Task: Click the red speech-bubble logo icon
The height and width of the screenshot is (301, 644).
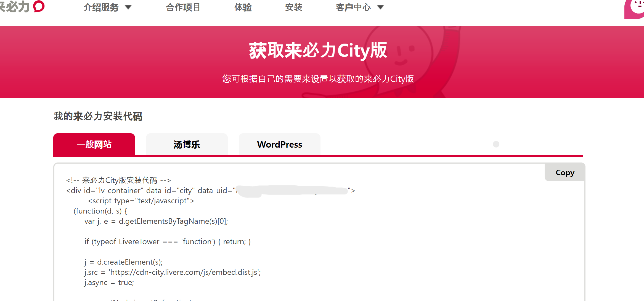Action: point(39,6)
